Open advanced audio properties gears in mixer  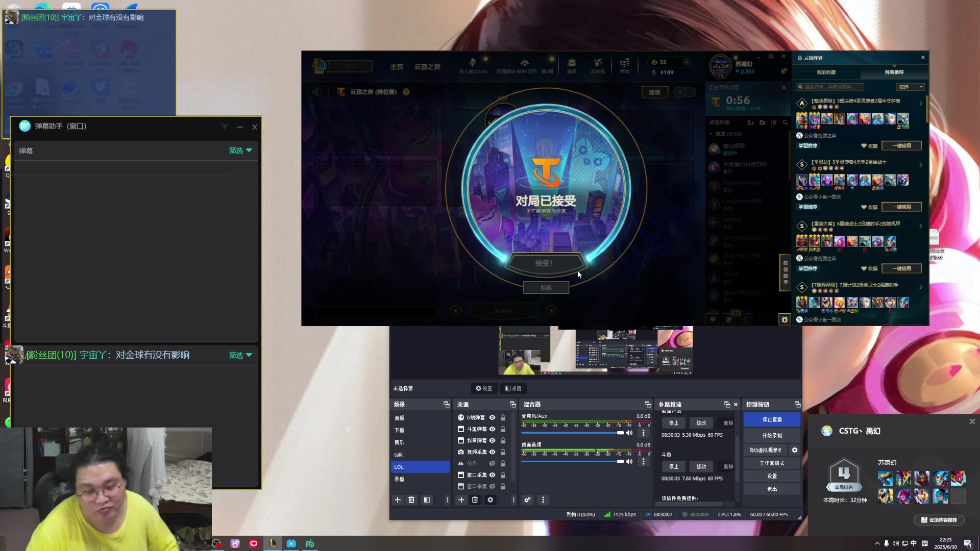527,499
